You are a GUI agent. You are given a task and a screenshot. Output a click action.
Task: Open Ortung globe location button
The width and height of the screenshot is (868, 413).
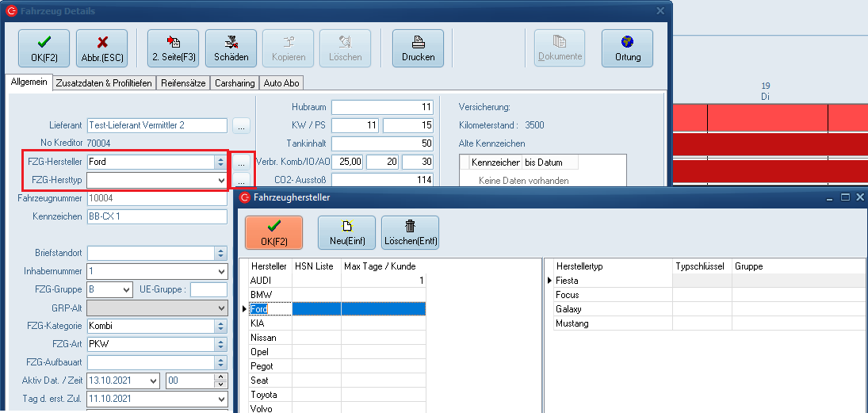pos(627,48)
